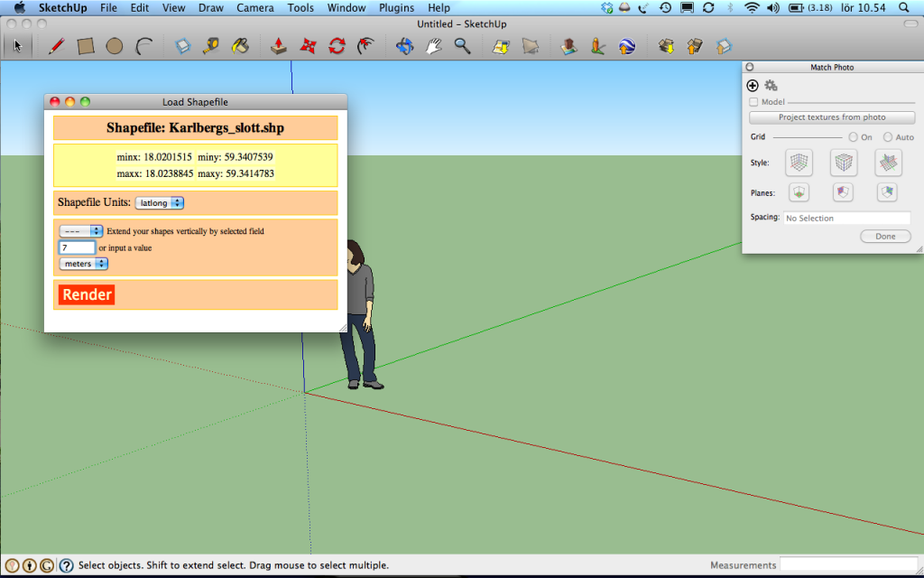924x578 pixels.
Task: Choose the Circle drawing tool
Action: click(115, 46)
